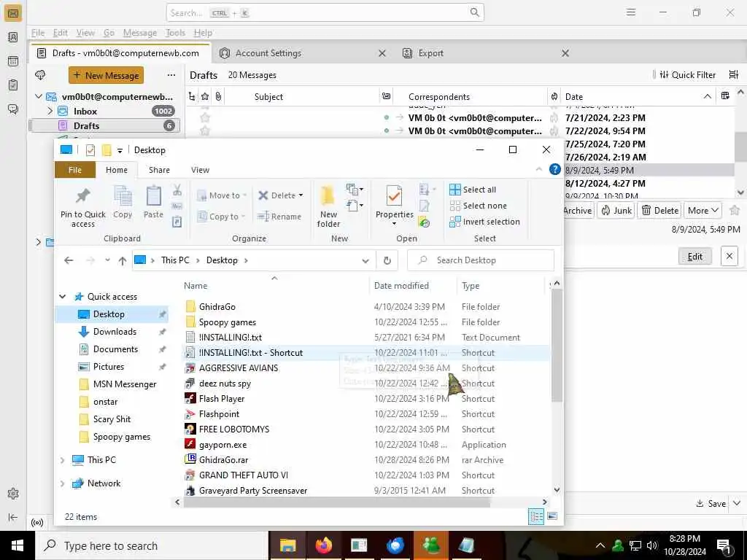The width and height of the screenshot is (747, 560).
Task: Open address bar history dropdown
Action: [x=365, y=260]
